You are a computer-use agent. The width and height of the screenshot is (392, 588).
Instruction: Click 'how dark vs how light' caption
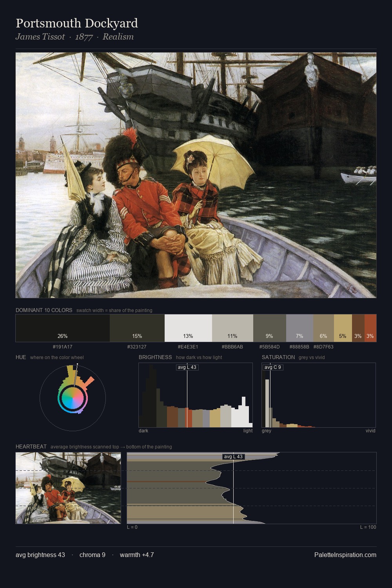[199, 358]
